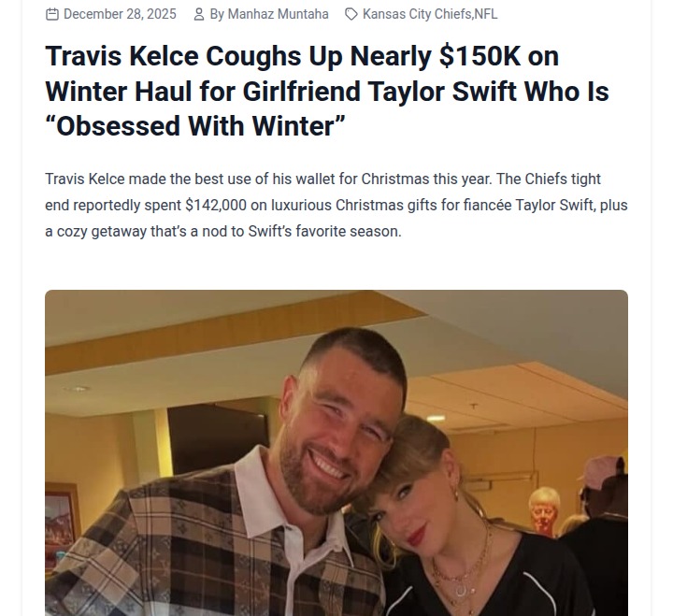Click the gold necklace in the photo

pos(464,572)
